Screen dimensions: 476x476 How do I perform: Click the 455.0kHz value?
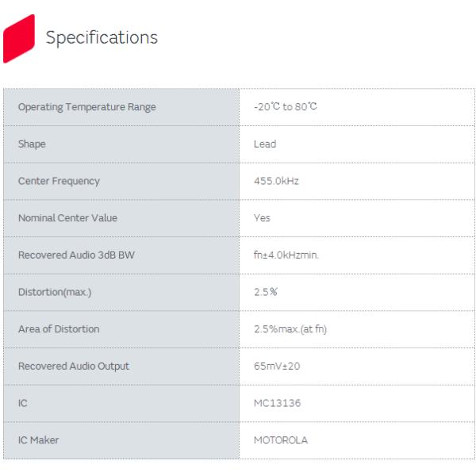(x=276, y=181)
